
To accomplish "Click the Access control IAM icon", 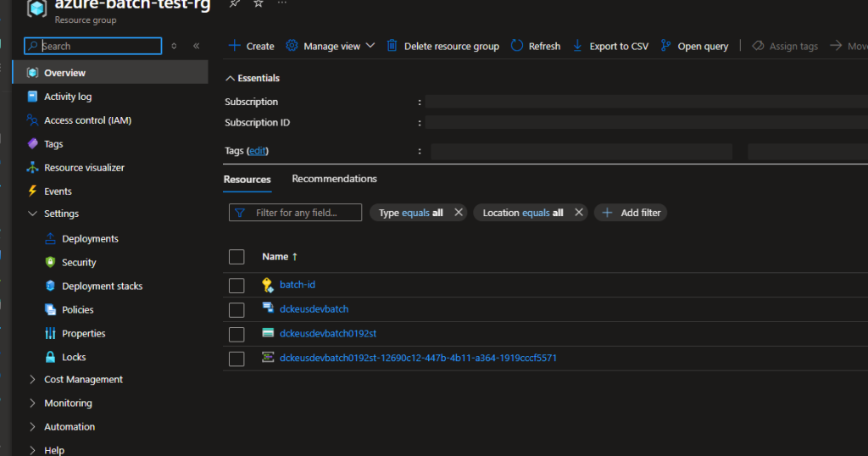I will pyautogui.click(x=33, y=120).
